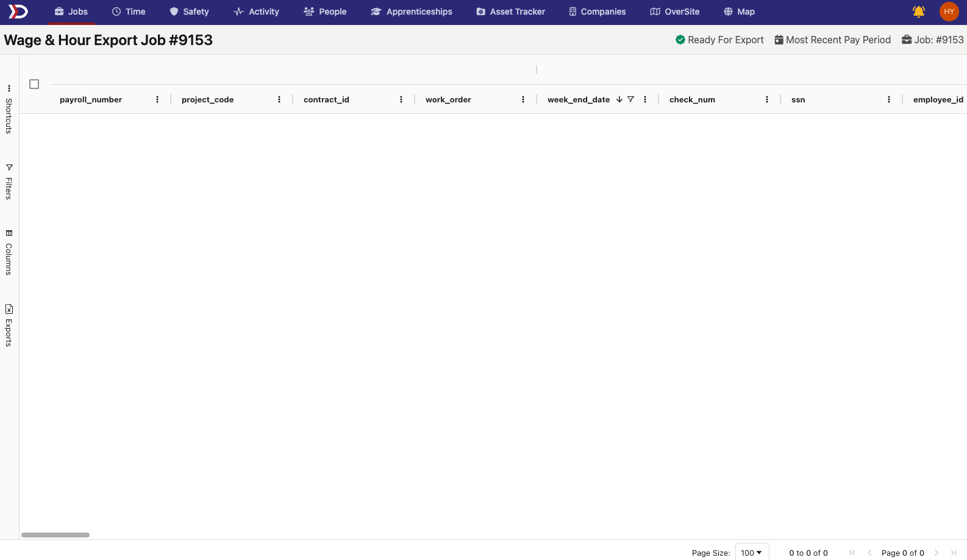Open the Jobs tab

[x=71, y=12]
